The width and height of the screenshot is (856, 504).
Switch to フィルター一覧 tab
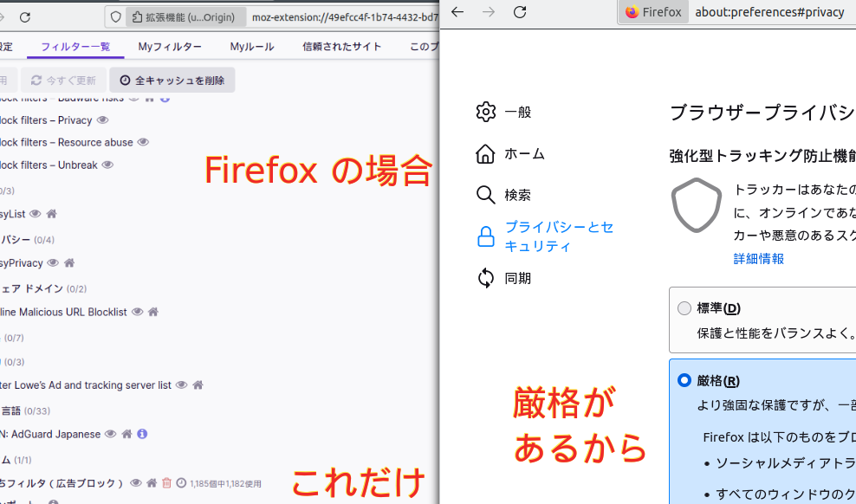[x=75, y=47]
